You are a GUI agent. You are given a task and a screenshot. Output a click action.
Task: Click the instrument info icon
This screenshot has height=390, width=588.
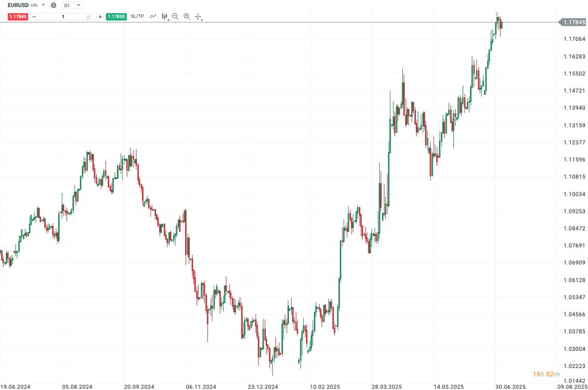coord(53,5)
